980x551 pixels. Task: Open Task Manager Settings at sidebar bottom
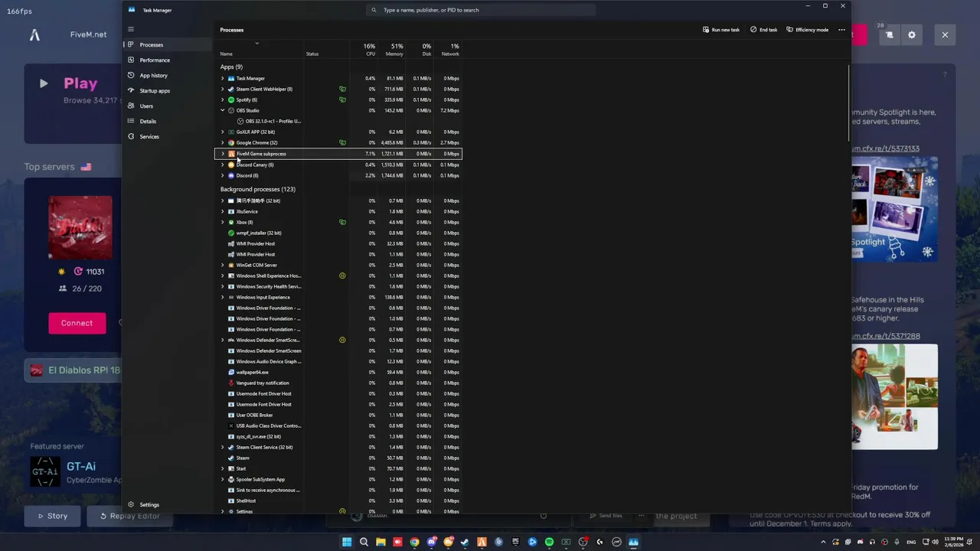168,504
